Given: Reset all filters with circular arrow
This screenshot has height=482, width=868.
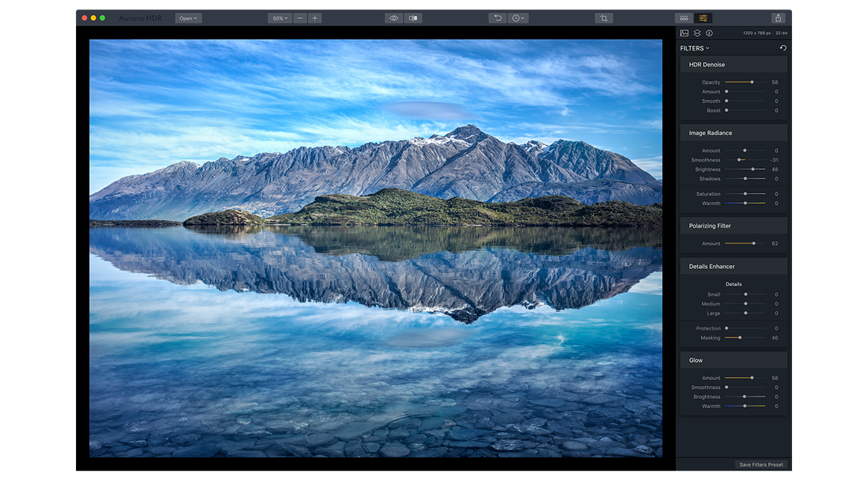Looking at the screenshot, I should (x=783, y=48).
